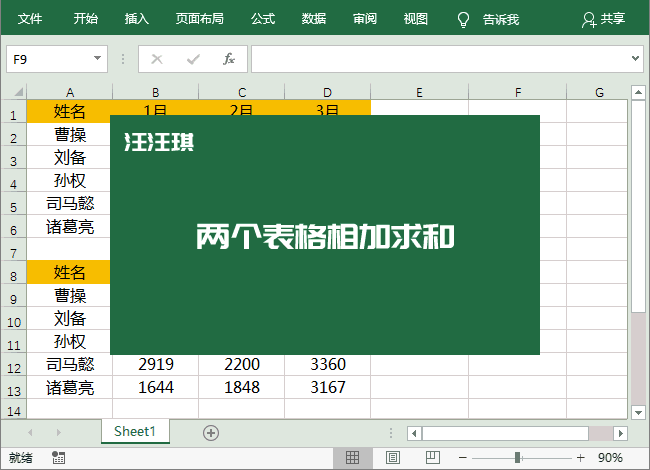650x470 pixels.
Task: Click cell with value 2200
Action: click(242, 364)
